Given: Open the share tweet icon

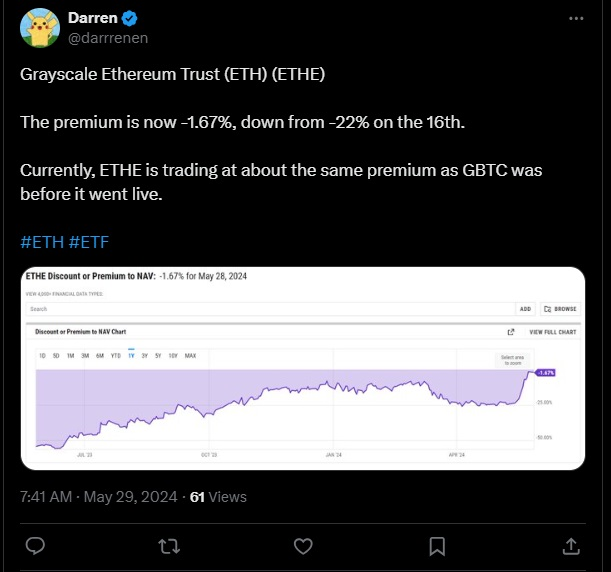Looking at the screenshot, I should click(x=571, y=546).
